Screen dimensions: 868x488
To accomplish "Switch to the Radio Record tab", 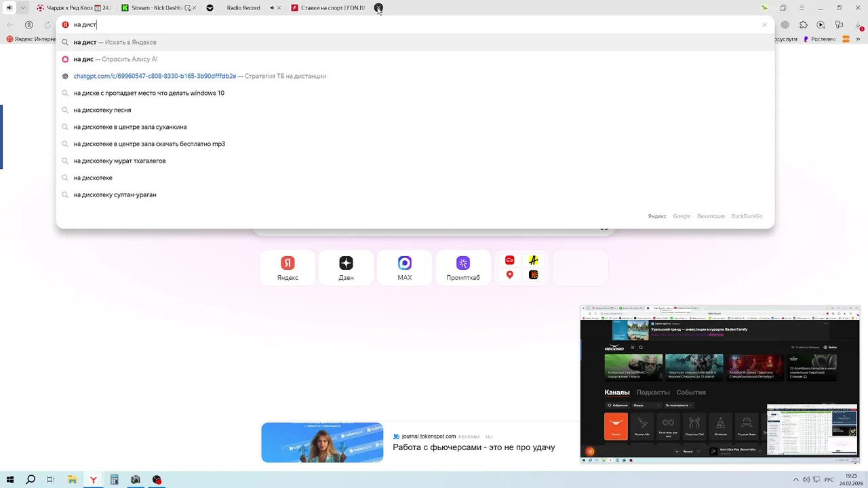I will pos(243,7).
